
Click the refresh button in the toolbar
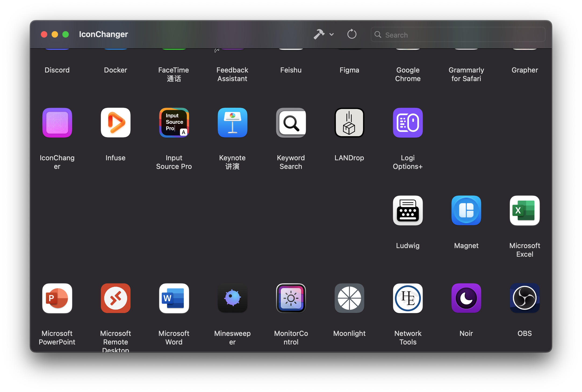click(352, 34)
